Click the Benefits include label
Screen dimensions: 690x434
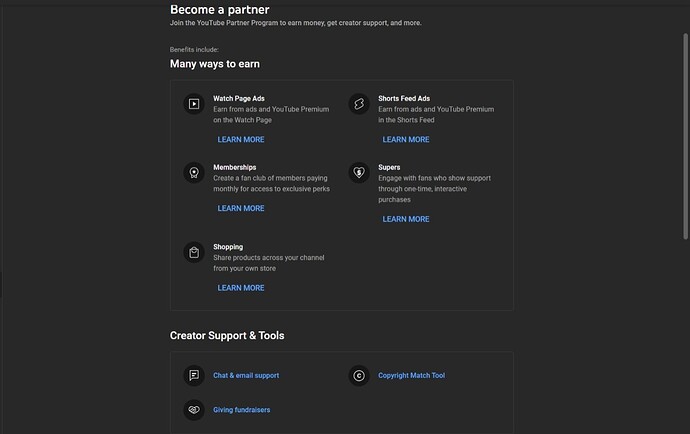194,50
